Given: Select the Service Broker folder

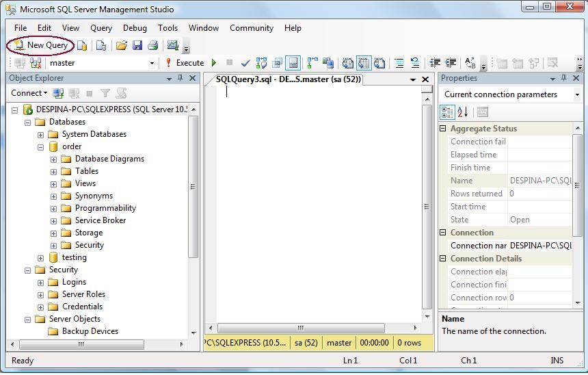Looking at the screenshot, I should tap(101, 220).
